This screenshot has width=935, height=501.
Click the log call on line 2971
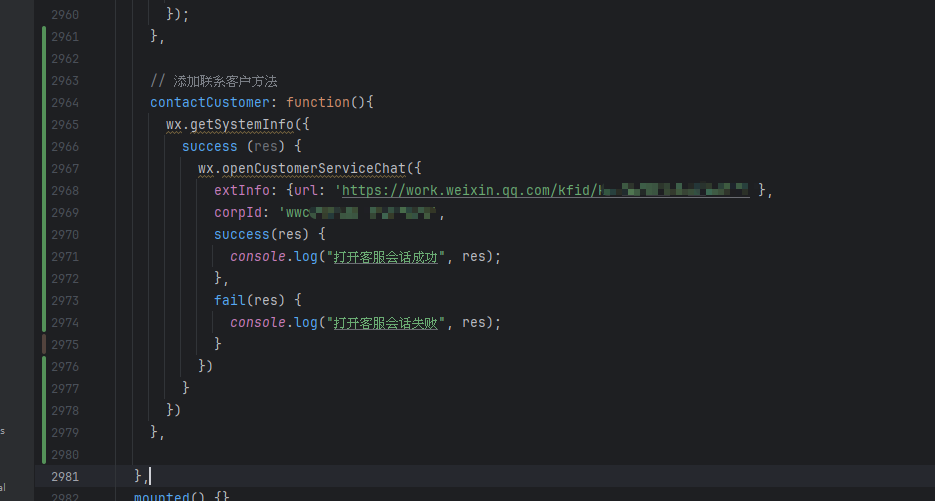pos(305,256)
